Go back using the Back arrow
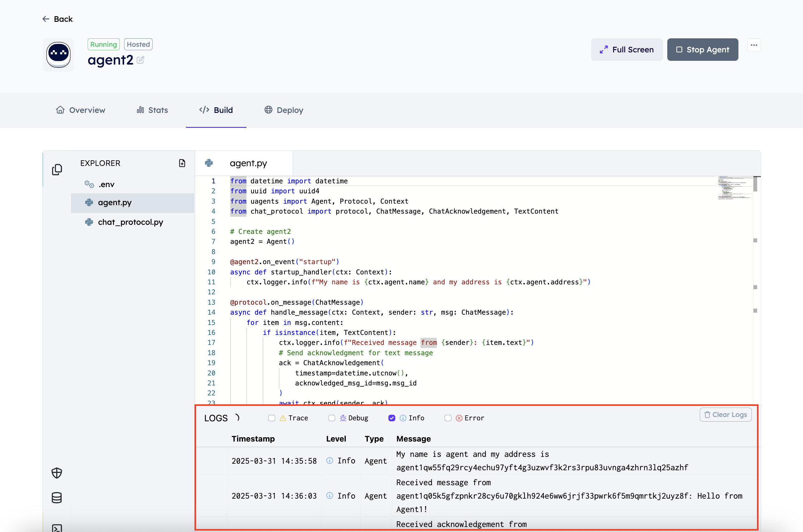The width and height of the screenshot is (803, 532). [57, 19]
